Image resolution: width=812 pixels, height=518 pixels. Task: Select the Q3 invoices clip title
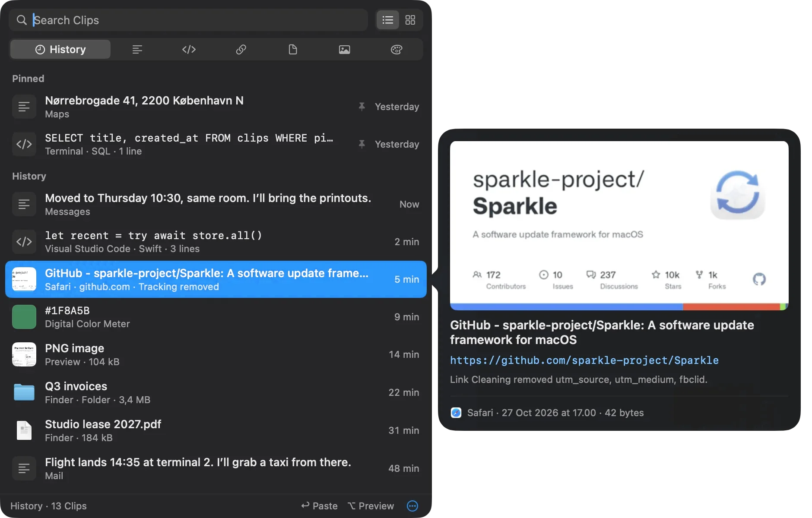pyautogui.click(x=76, y=386)
